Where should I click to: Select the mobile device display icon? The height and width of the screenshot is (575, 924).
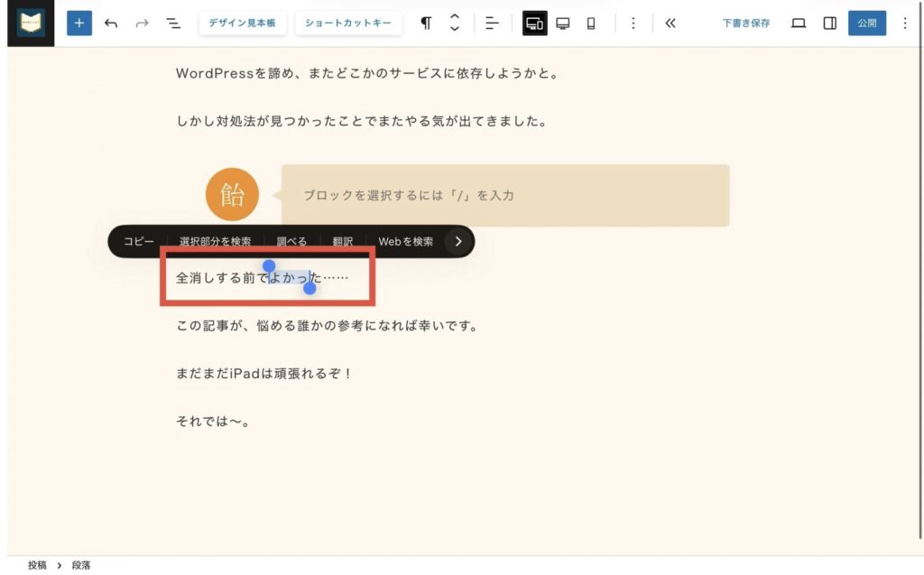tap(591, 23)
